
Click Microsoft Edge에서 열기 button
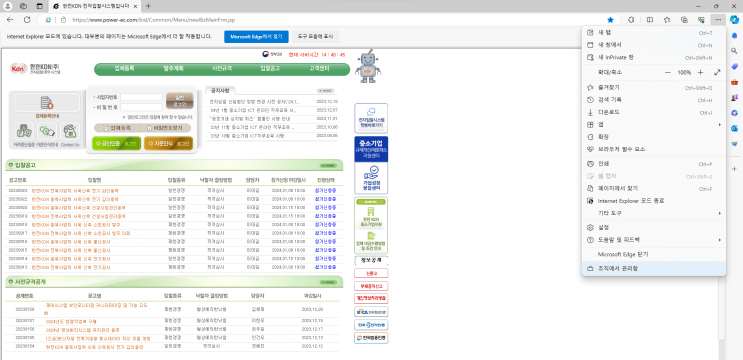(x=256, y=36)
